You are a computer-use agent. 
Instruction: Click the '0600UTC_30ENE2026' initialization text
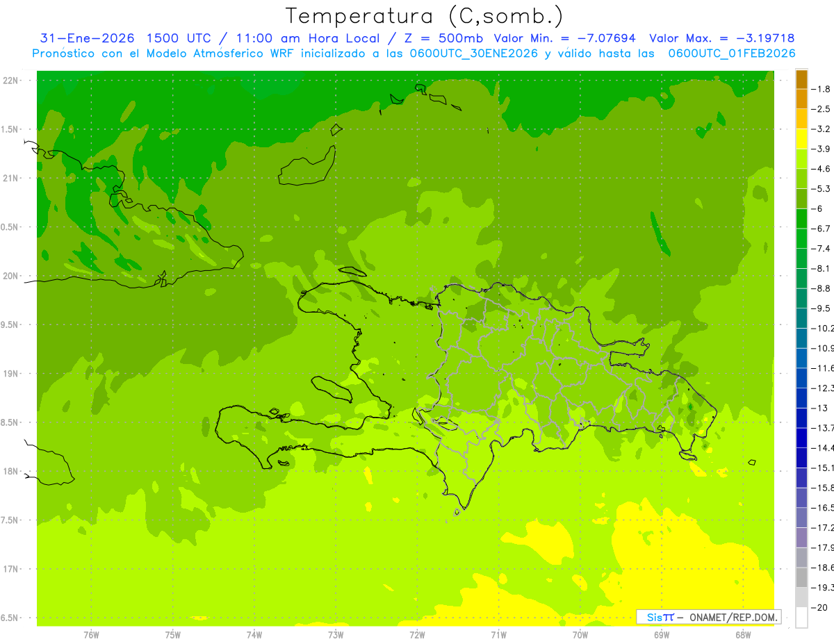click(473, 53)
